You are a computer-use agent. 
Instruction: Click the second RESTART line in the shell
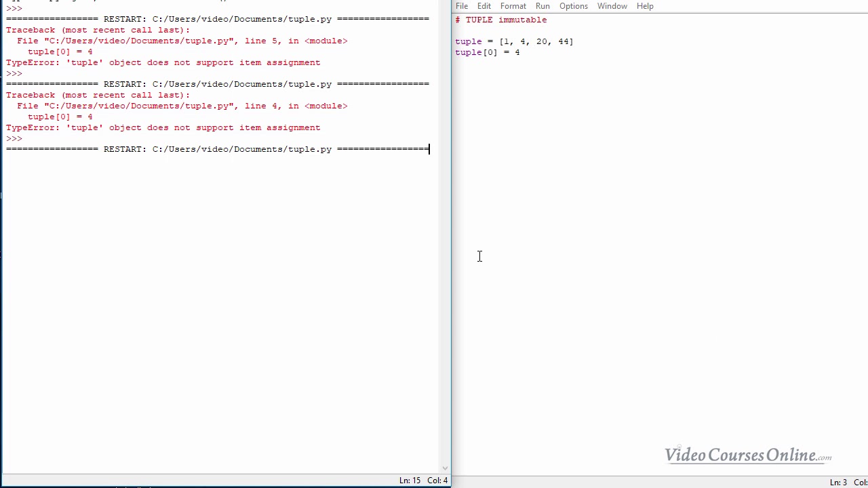(x=218, y=84)
